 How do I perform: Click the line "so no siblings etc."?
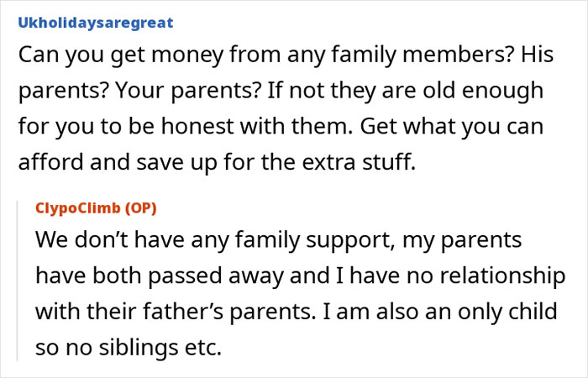[x=128, y=344]
